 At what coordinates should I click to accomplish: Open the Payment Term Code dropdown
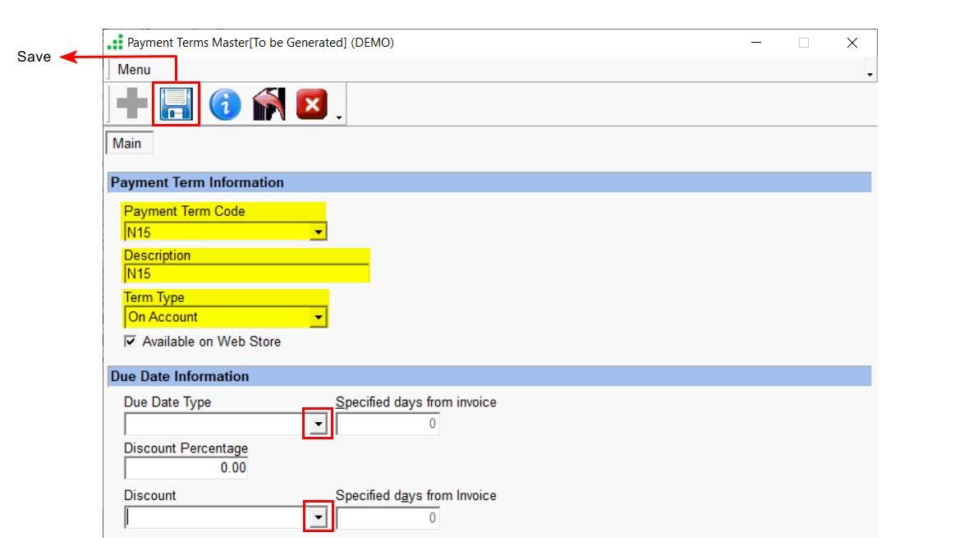click(318, 232)
